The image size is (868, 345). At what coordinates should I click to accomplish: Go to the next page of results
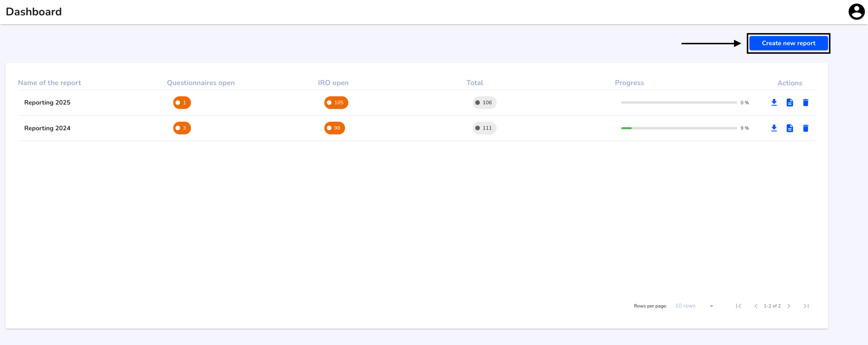click(x=789, y=306)
